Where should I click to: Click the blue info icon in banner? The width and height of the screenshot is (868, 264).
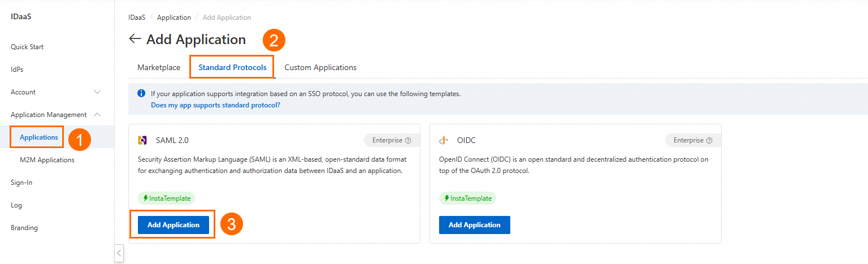141,94
